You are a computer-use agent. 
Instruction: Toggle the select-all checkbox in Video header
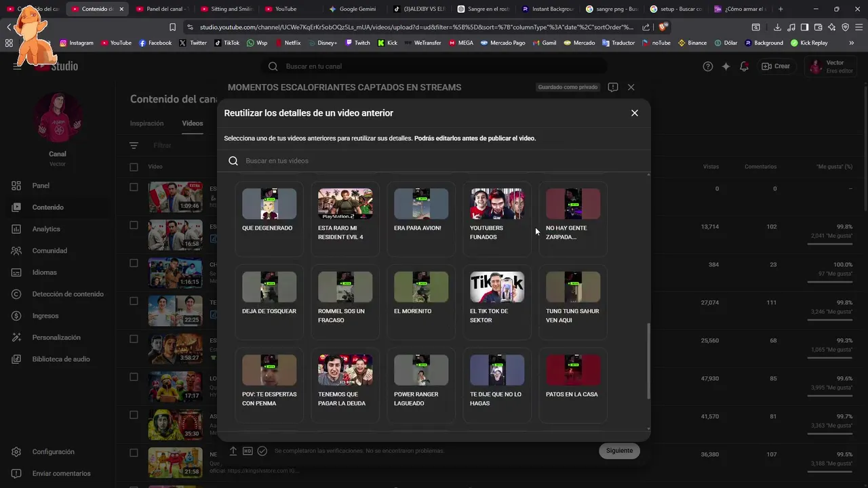134,167
